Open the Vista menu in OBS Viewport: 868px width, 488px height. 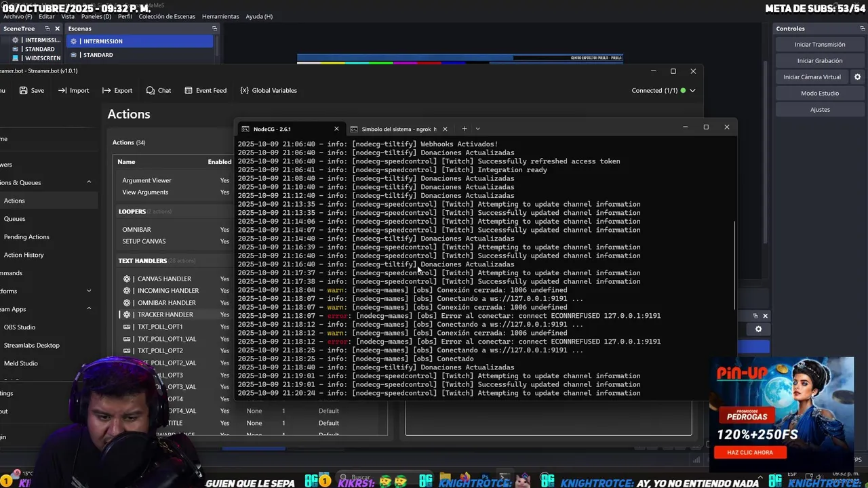pos(68,16)
